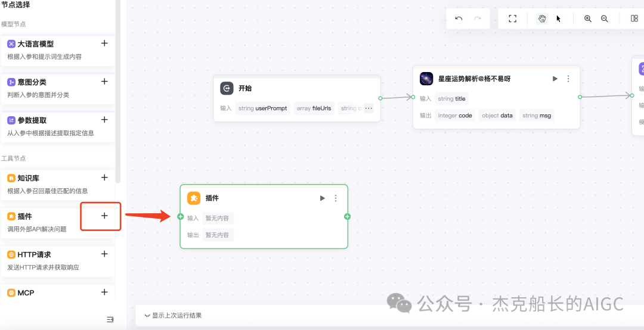Click the 星座运势解析@杨不易呀 node title
The height and width of the screenshot is (330, 644).
coord(475,79)
